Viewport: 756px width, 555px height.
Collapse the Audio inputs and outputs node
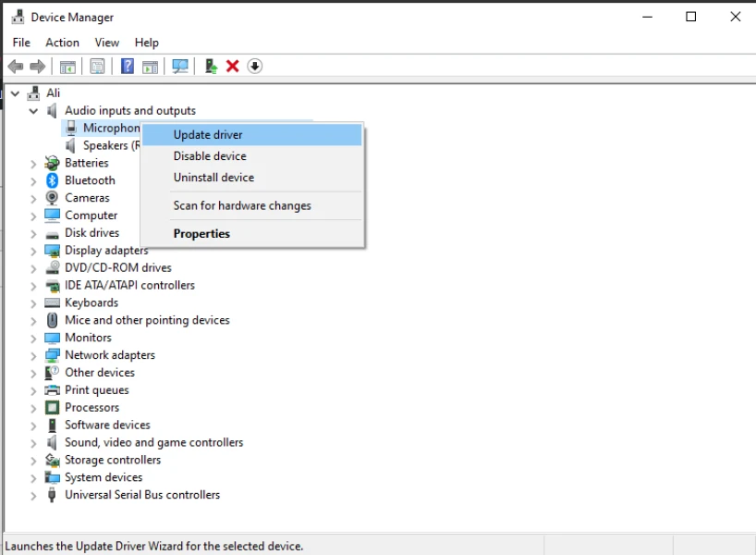(34, 111)
